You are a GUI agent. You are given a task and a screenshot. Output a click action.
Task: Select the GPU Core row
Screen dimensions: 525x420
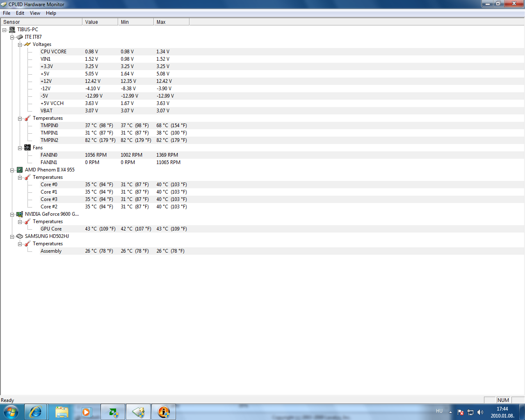pos(282,229)
